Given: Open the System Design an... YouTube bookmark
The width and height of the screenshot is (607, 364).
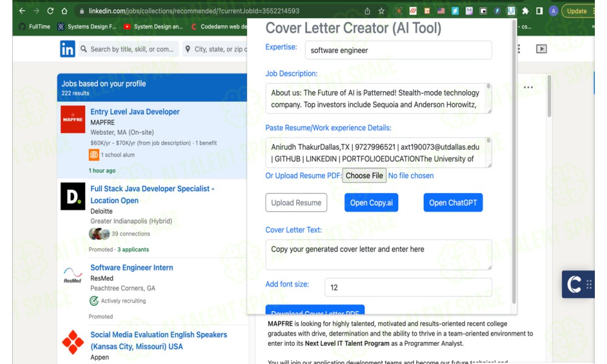Looking at the screenshot, I should (x=154, y=27).
